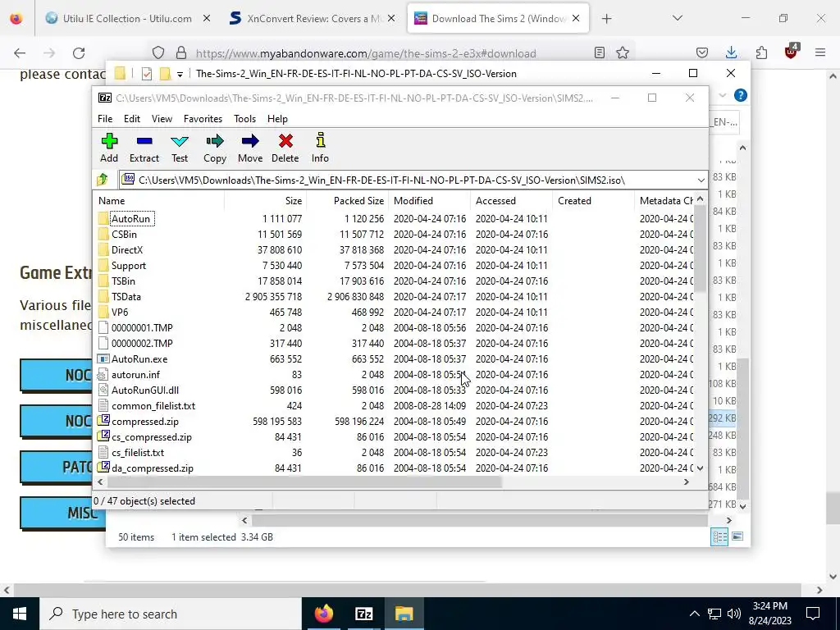Click the 7-Zip vertical scrollbar thumb
Screen dimensions: 840x630
click(700, 249)
